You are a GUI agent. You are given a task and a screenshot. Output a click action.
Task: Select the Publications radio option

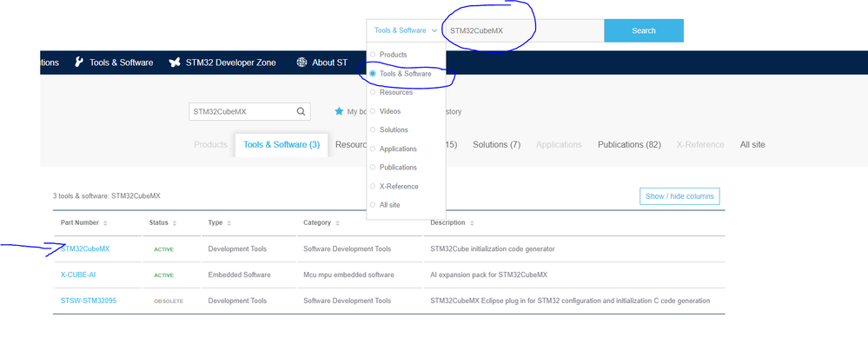coord(373,167)
